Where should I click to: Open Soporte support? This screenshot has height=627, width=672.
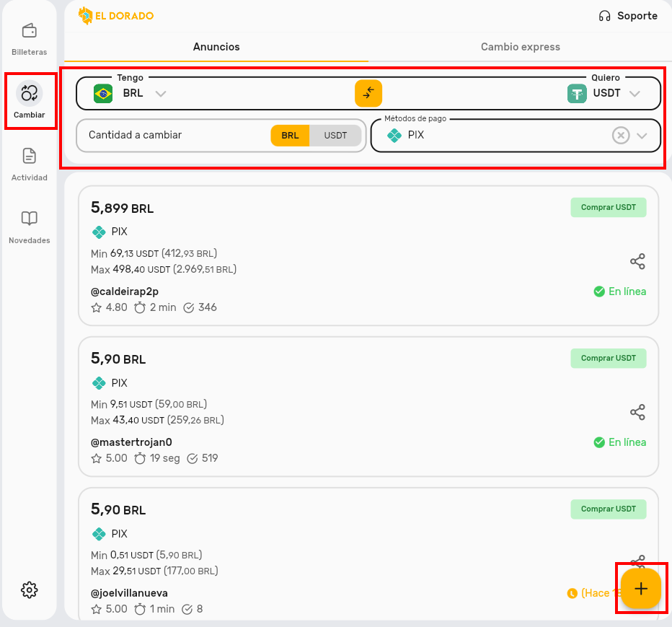pos(628,16)
